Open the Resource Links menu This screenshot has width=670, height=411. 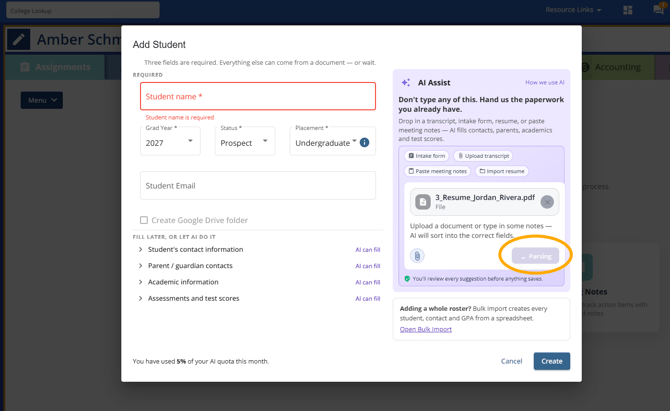[x=573, y=10]
